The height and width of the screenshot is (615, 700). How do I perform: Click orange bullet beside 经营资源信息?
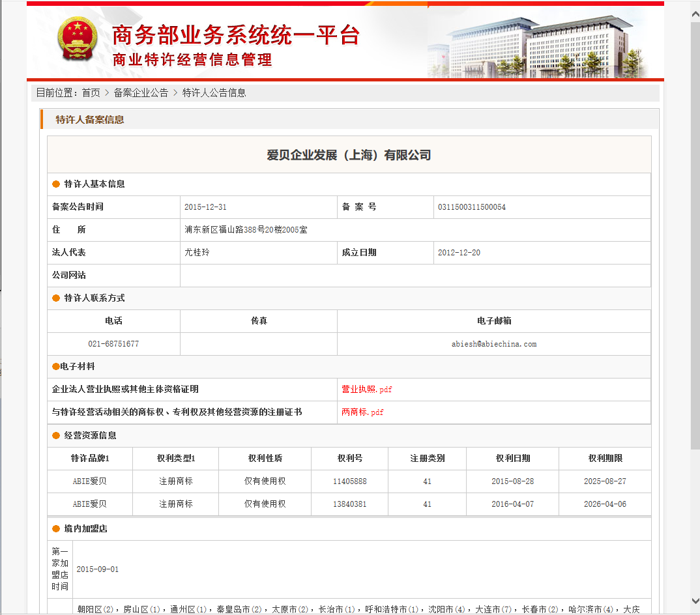pos(56,436)
